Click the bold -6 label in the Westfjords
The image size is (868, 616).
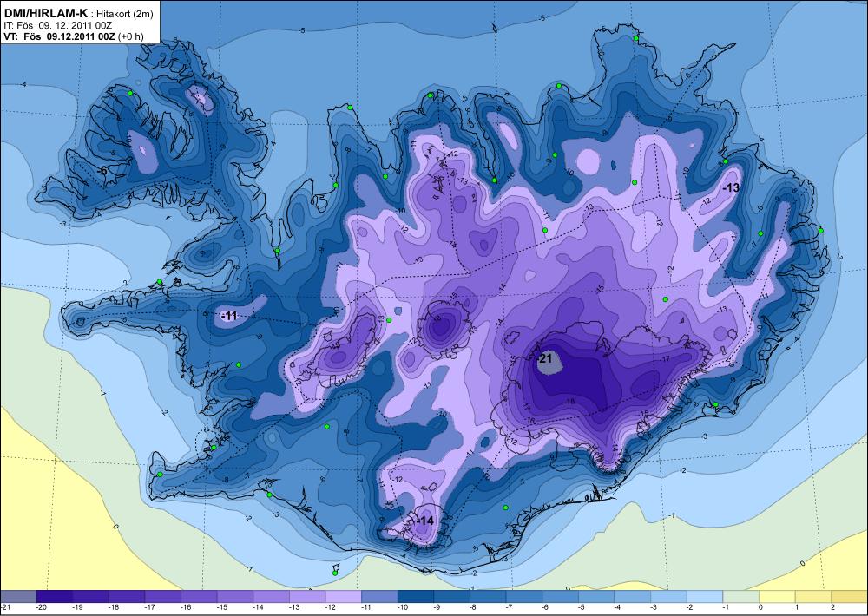coord(102,171)
